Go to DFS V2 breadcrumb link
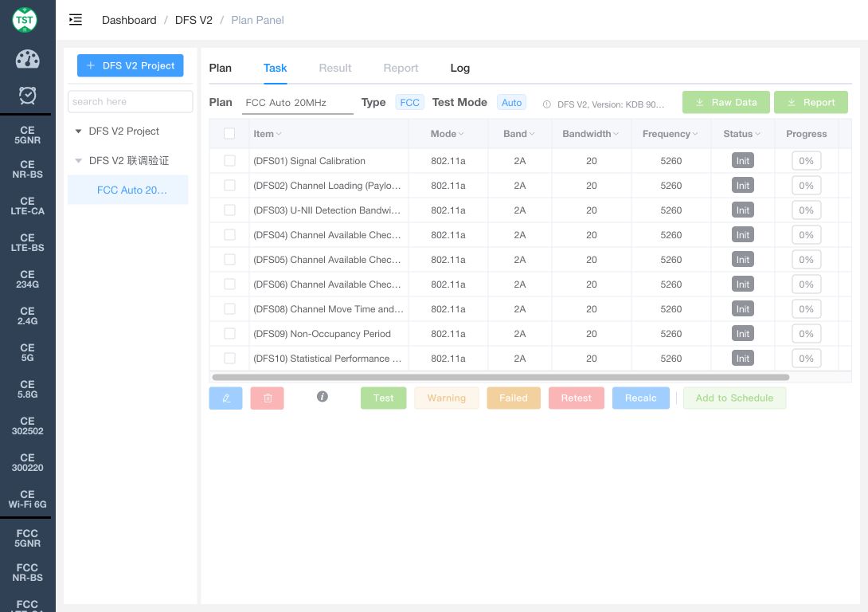This screenshot has height=612, width=868. 194,20
